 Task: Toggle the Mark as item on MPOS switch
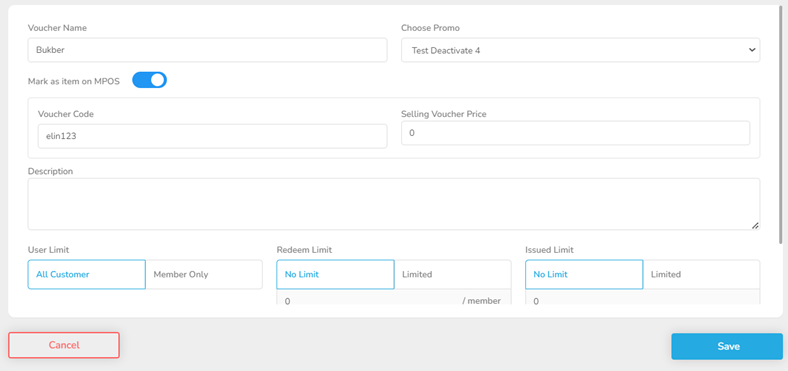[x=149, y=80]
